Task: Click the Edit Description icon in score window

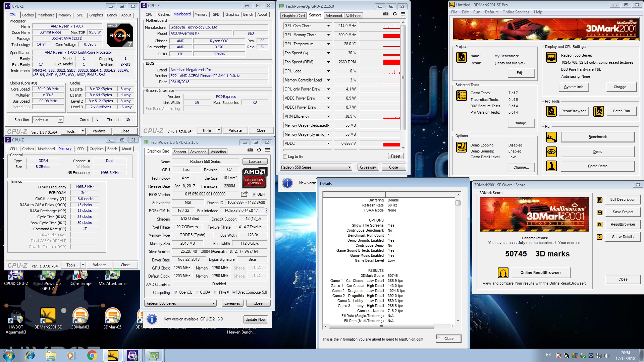Action: (x=600, y=200)
